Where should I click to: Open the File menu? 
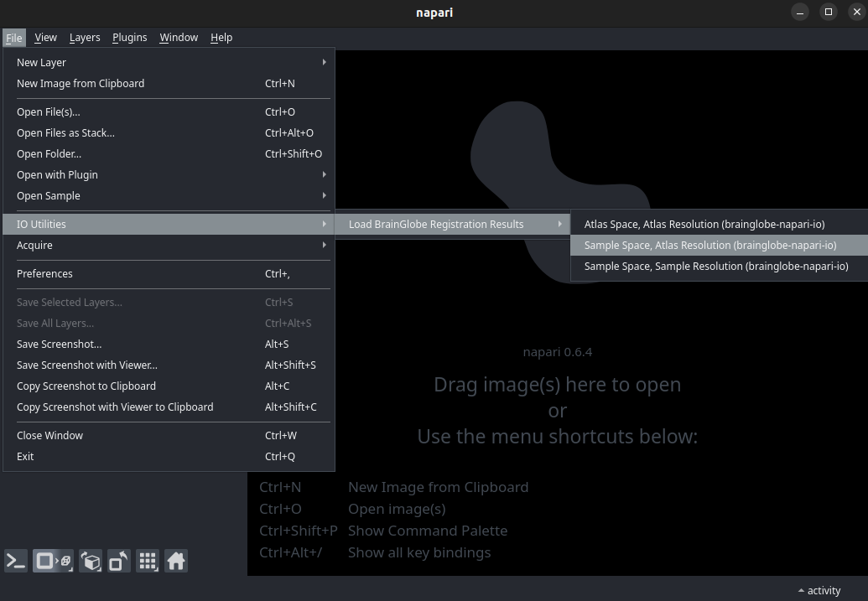[x=14, y=38]
